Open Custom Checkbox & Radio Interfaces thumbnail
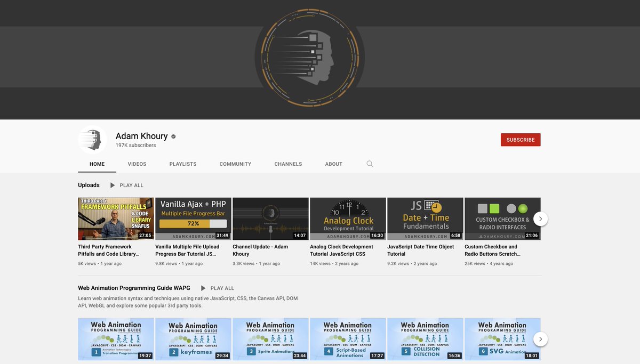 (x=502, y=219)
